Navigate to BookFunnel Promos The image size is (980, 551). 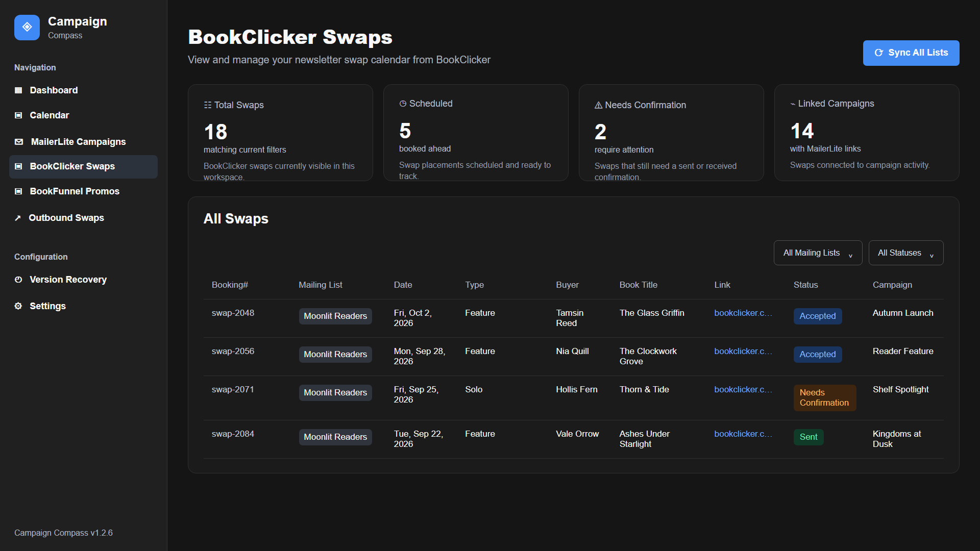pyautogui.click(x=83, y=191)
